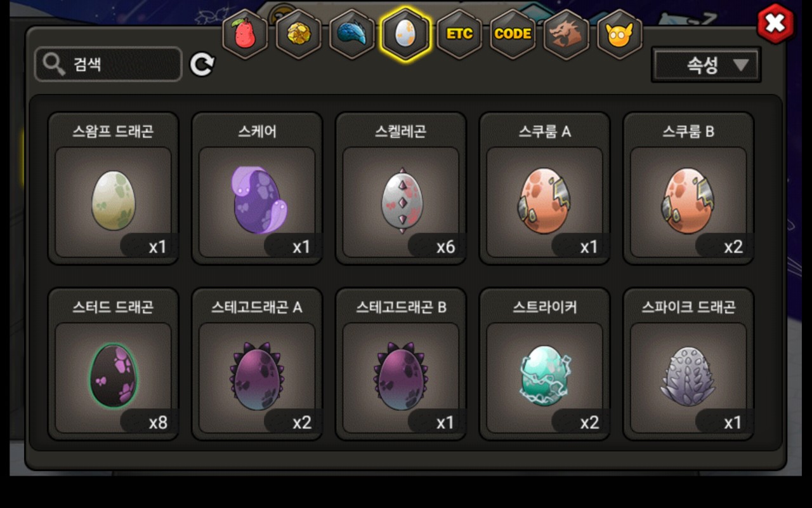This screenshot has height=508, width=812.
Task: Click the 검색 search field
Action: [108, 64]
